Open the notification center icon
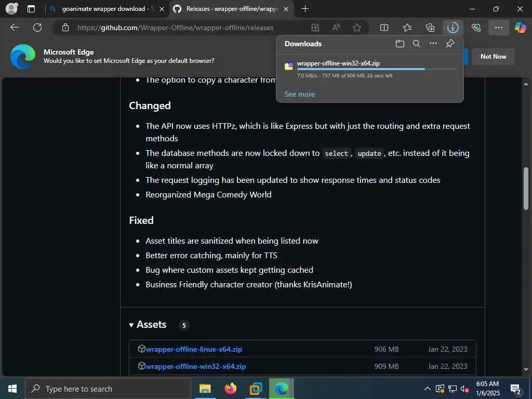 coord(516,389)
